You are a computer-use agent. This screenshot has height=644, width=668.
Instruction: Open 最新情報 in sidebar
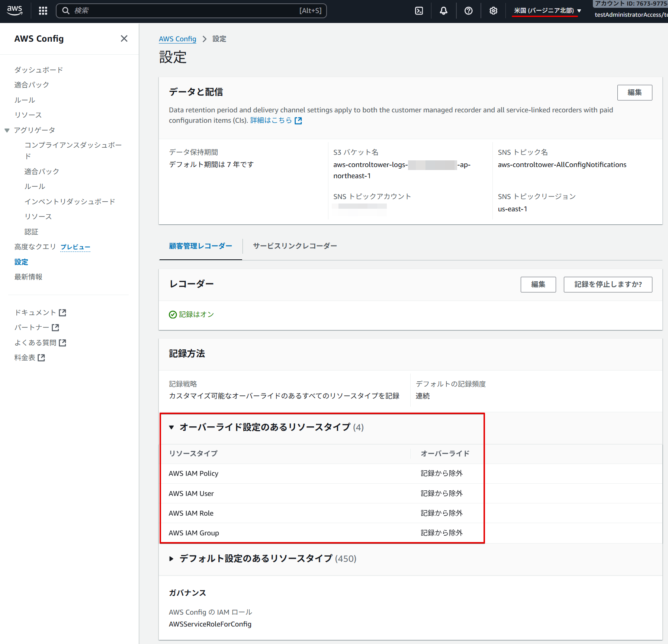point(28,277)
